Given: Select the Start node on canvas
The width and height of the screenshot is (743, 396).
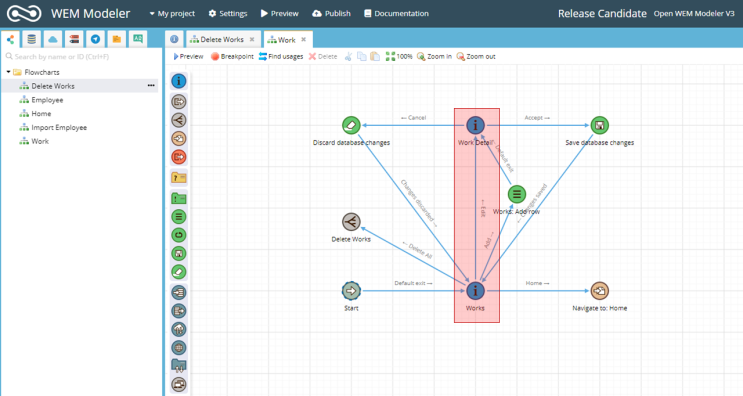Looking at the screenshot, I should pyautogui.click(x=351, y=291).
